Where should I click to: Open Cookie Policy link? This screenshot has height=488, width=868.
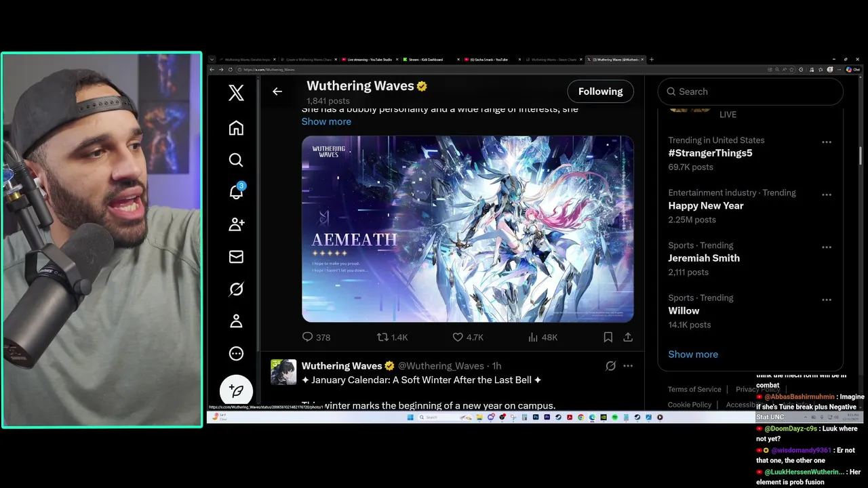(x=690, y=405)
